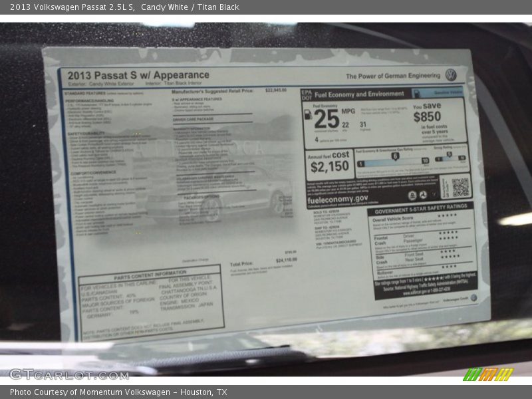Viewport: 532px width, 399px height.
Task: Click the city mileage value "22"
Action: point(345,125)
